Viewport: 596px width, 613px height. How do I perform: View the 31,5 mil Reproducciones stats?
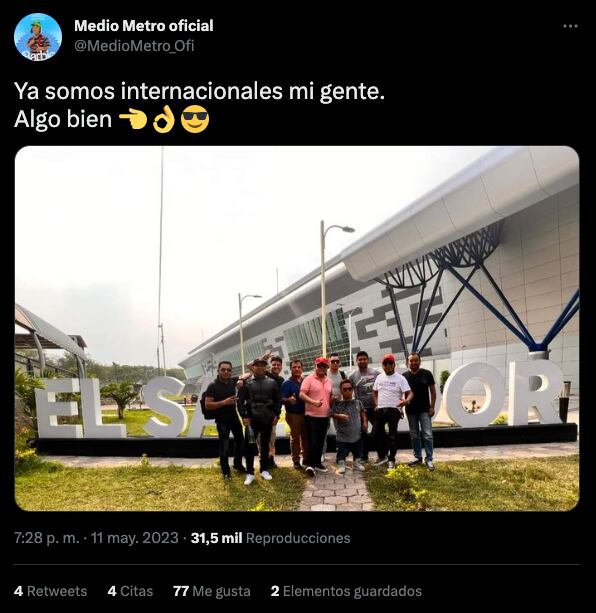tap(270, 538)
